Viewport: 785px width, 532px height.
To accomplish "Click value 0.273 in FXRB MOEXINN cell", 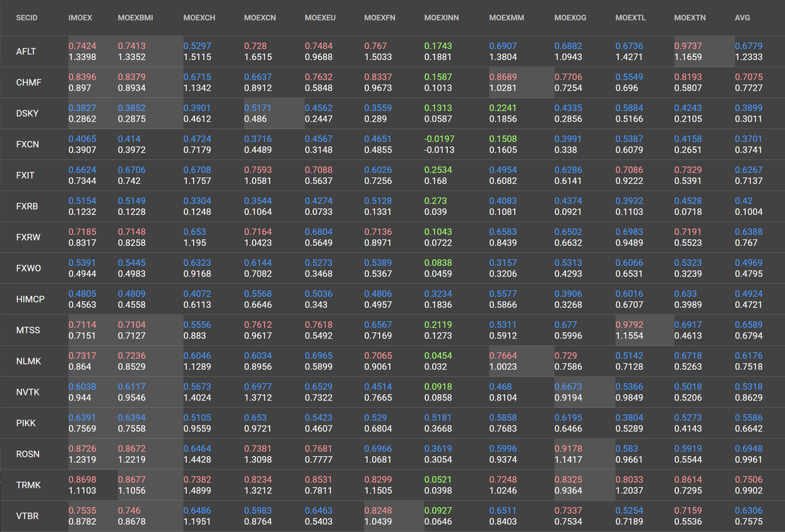I will click(435, 201).
